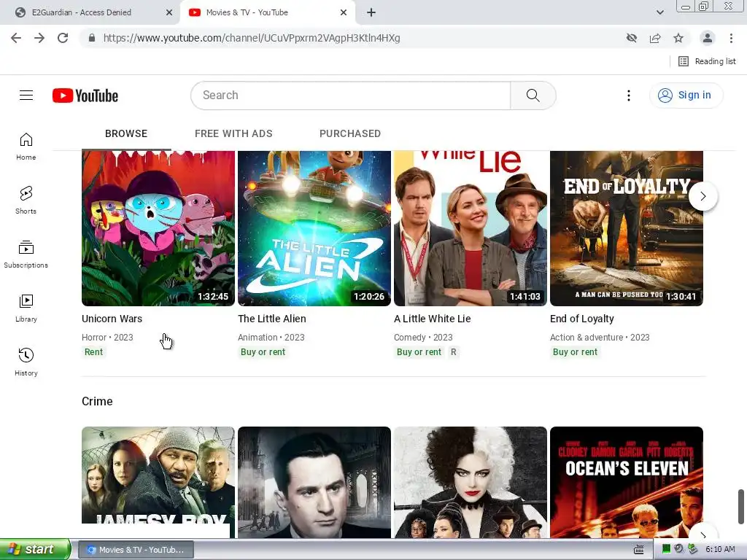
Task: Open YouTube settings three-dot menu
Action: 628,96
